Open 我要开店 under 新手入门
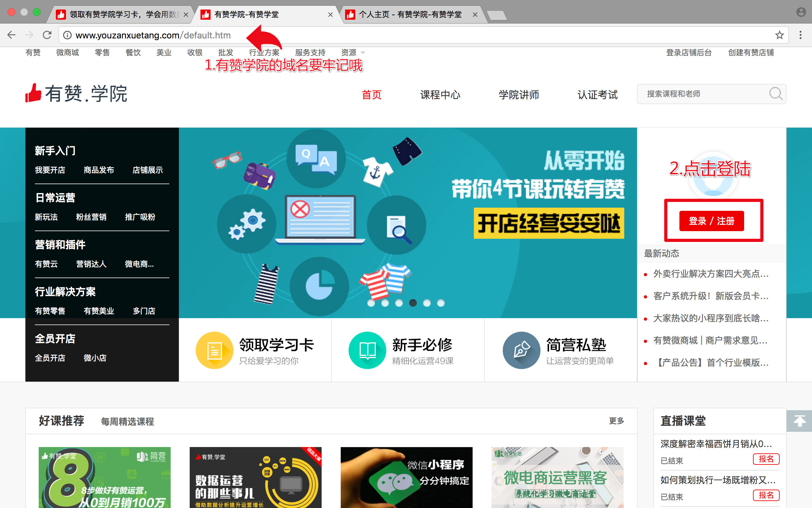The width and height of the screenshot is (812, 508). [50, 170]
